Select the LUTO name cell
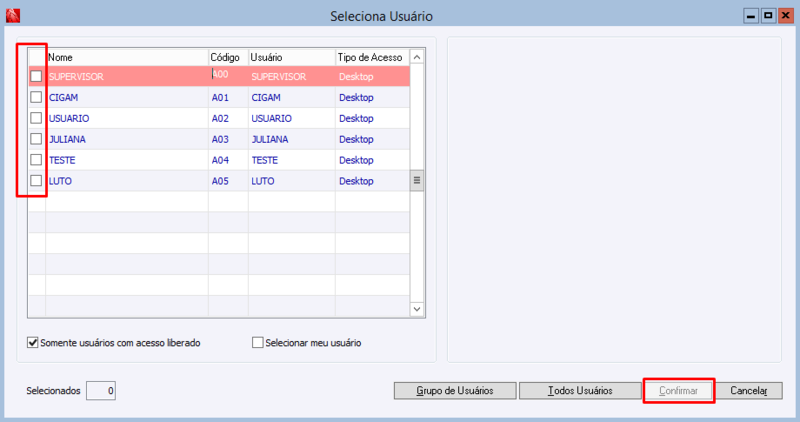Viewport: 800px width, 422px height. tap(127, 181)
